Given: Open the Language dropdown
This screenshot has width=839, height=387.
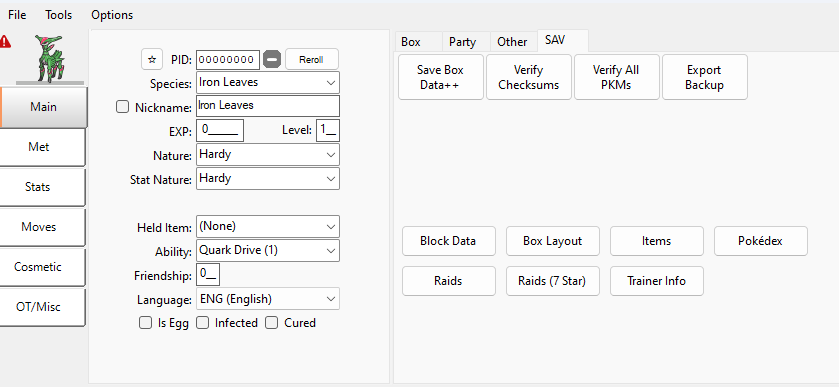Looking at the screenshot, I should tap(268, 299).
